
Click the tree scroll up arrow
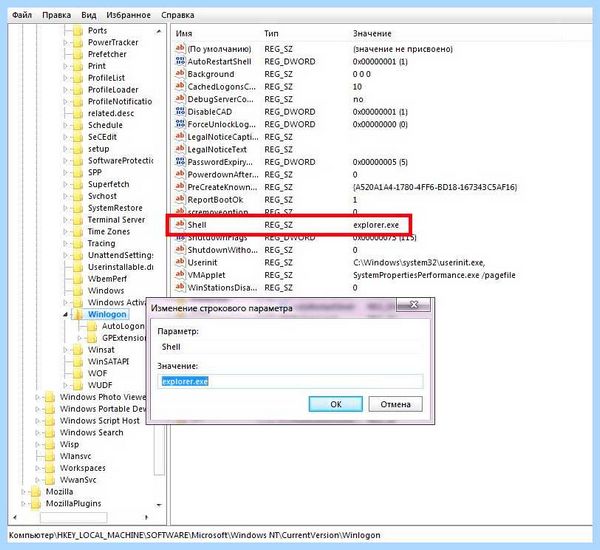(x=159, y=31)
